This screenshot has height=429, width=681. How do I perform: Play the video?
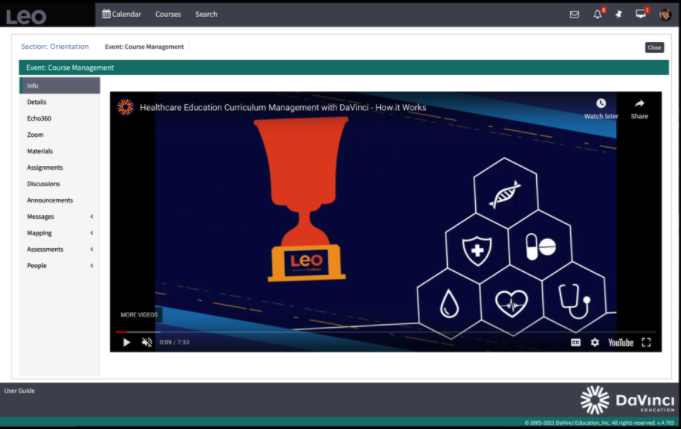pyautogui.click(x=126, y=342)
